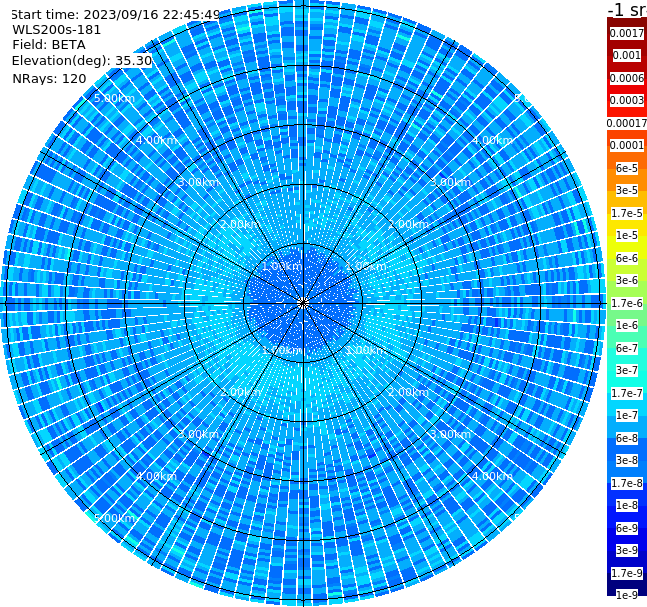
Task: Click the 6e-6 color scale label
Action: click(627, 258)
